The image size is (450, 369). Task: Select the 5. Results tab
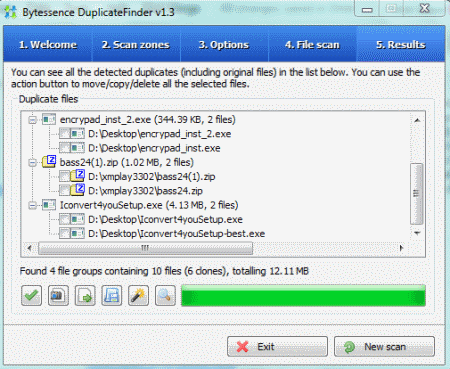click(x=401, y=44)
